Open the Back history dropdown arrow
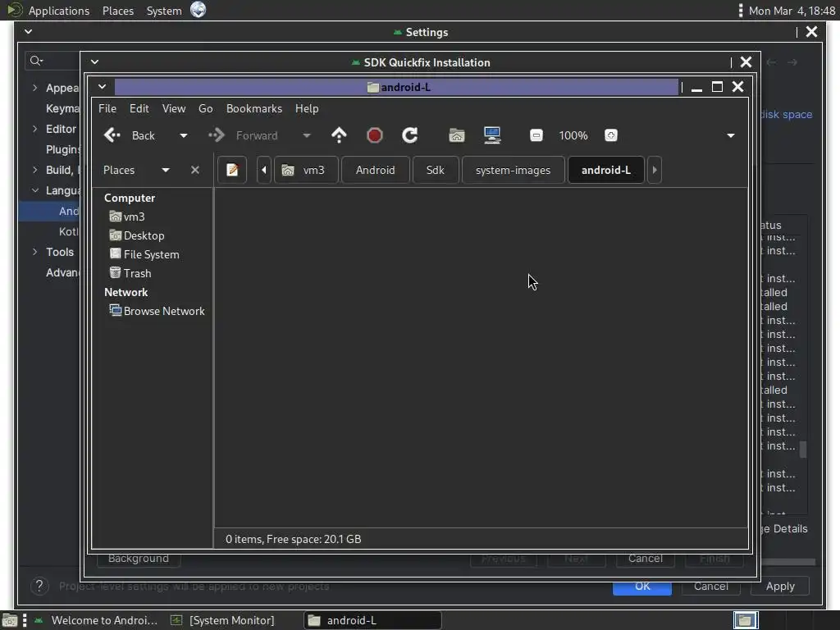This screenshot has width=840, height=630. pyautogui.click(x=183, y=135)
